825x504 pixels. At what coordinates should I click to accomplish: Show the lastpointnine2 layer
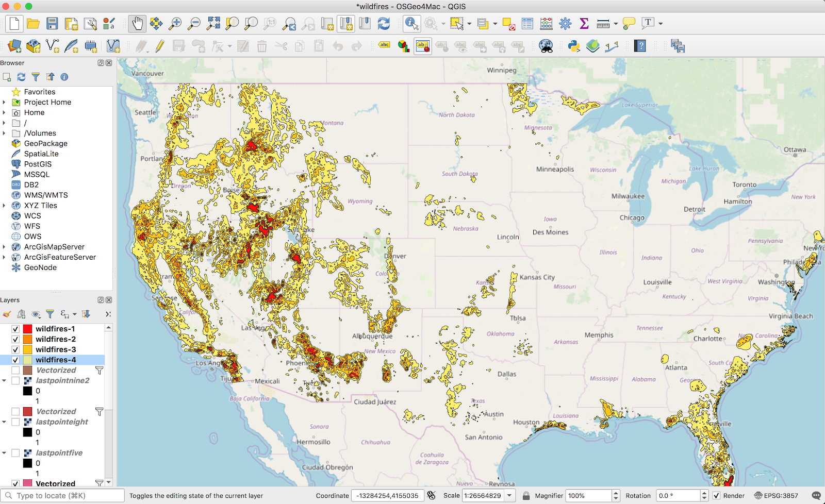point(15,380)
